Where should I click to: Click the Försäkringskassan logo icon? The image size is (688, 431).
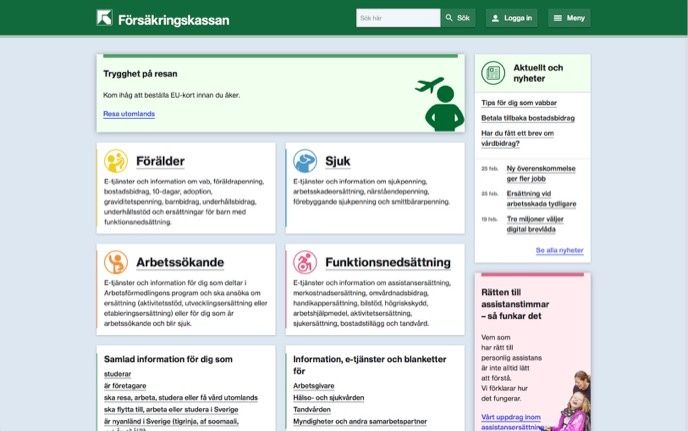point(105,18)
